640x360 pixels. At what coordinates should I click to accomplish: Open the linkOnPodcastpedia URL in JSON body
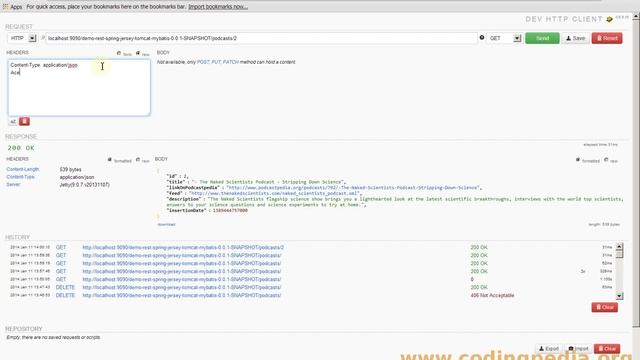click(x=353, y=187)
